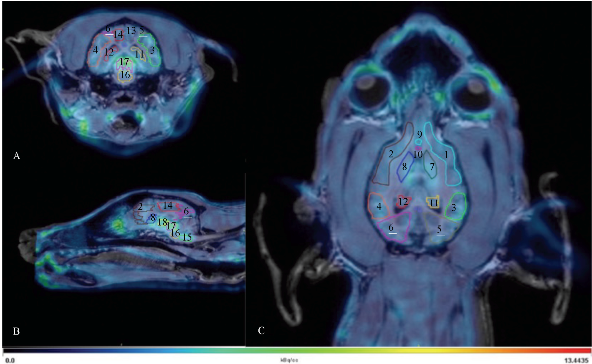
Task: Click the 0.0 minimum value of color scale
Action: [10, 360]
